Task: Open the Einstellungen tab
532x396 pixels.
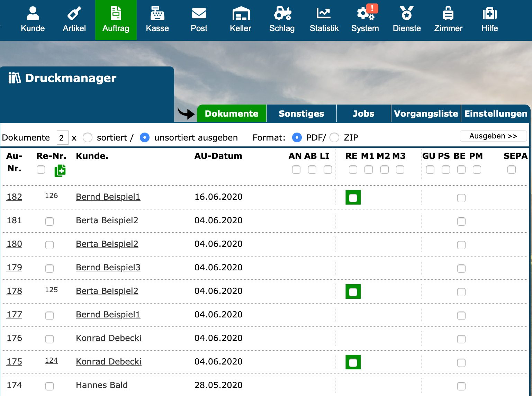Action: click(x=496, y=114)
